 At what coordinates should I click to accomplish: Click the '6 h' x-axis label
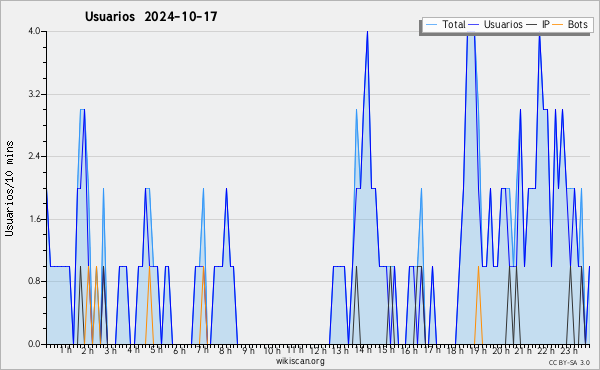[179, 350]
